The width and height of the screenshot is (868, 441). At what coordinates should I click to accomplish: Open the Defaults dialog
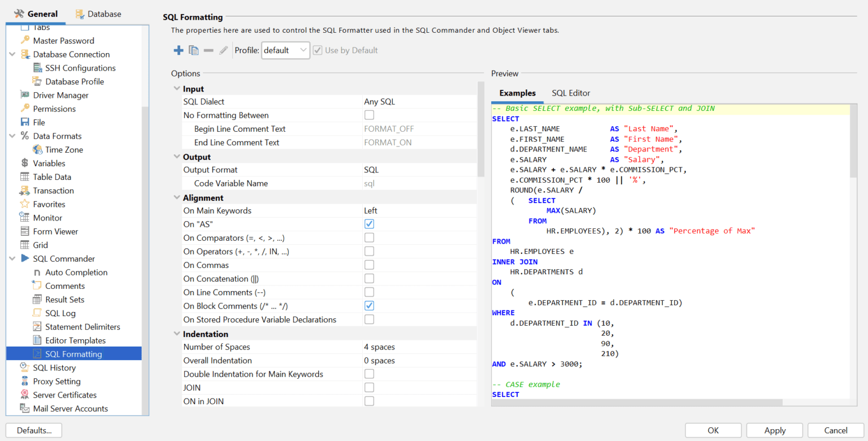pos(33,430)
